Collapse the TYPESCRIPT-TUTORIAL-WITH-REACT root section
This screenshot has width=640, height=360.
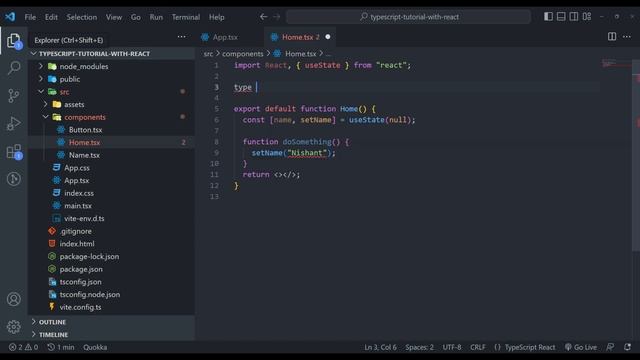(x=111, y=53)
